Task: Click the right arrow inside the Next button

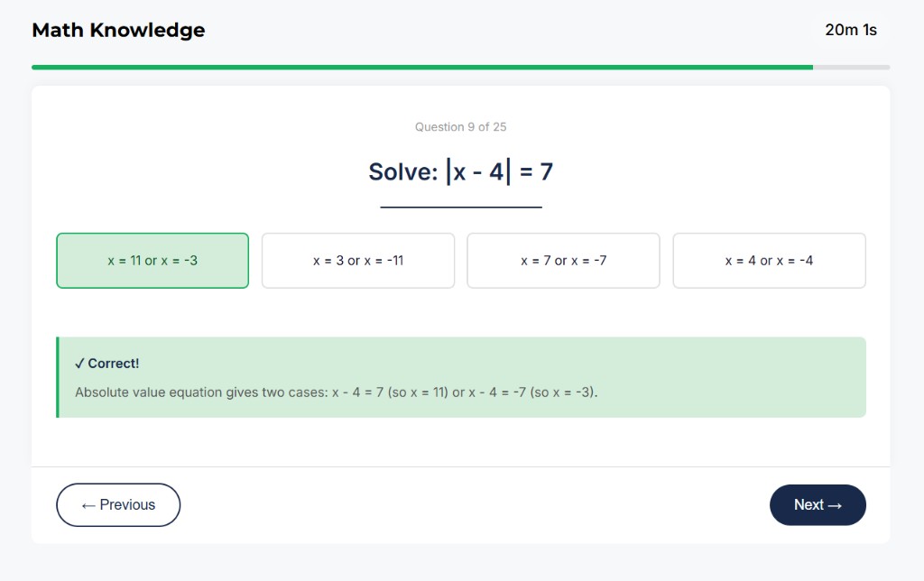Action: 835,505
